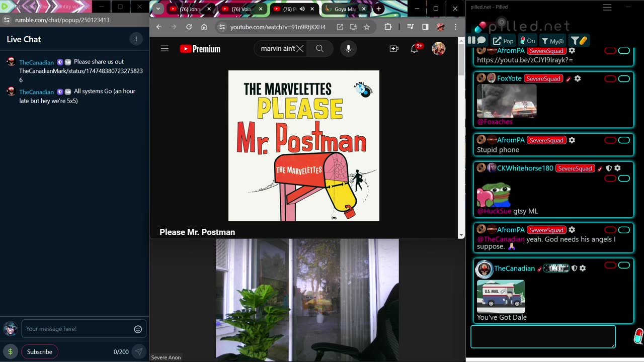
Task: Click cyan pill toggle on FoxYote message
Action: tap(624, 79)
